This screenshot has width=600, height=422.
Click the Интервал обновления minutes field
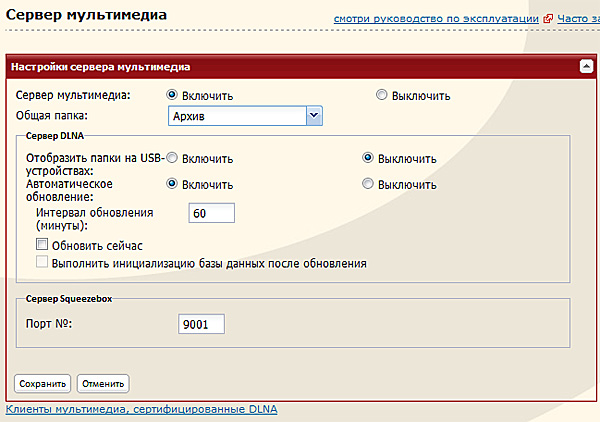[210, 213]
